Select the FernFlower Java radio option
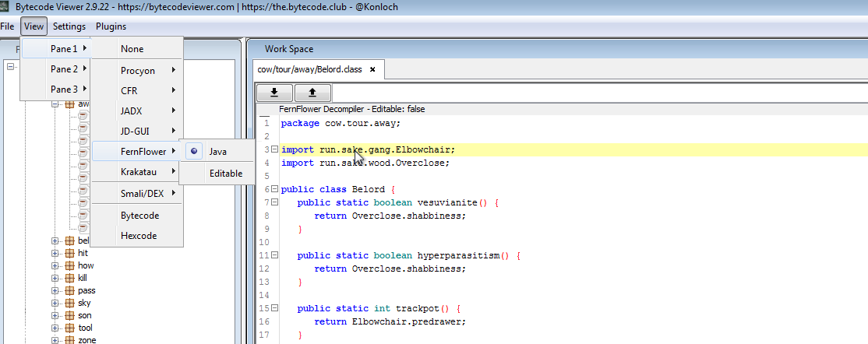Screen dimensions: 868x344 [x=217, y=152]
